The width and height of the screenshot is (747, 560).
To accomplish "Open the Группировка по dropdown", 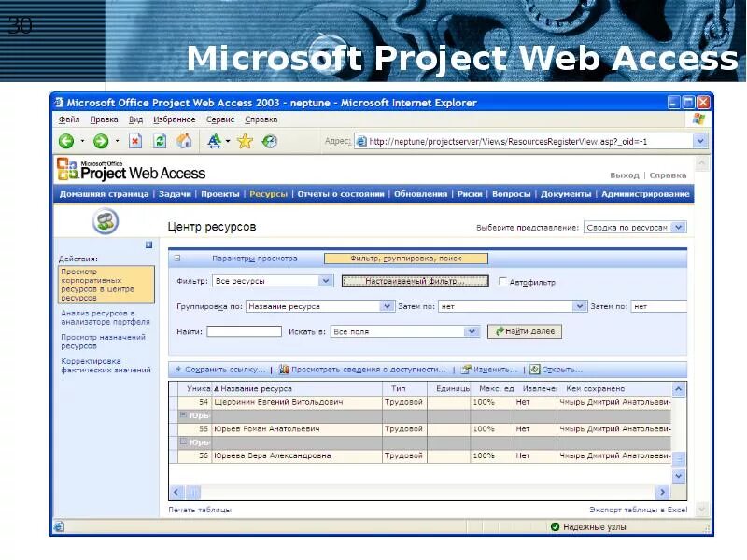I will pos(387,306).
